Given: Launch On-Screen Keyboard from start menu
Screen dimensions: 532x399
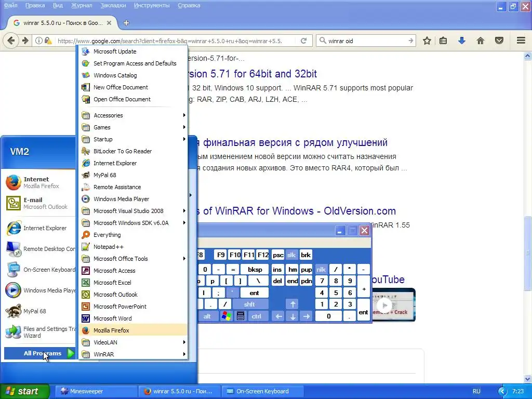Looking at the screenshot, I should tap(40, 270).
